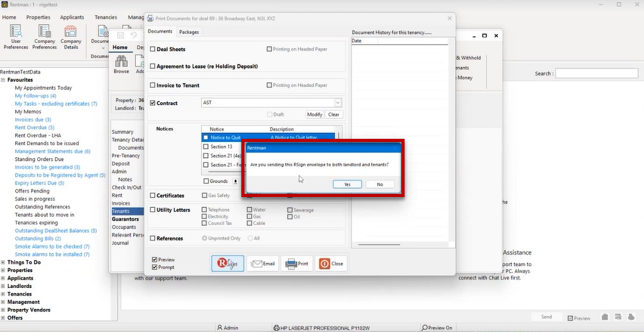
Task: Open the Properties menu
Action: pos(38,17)
